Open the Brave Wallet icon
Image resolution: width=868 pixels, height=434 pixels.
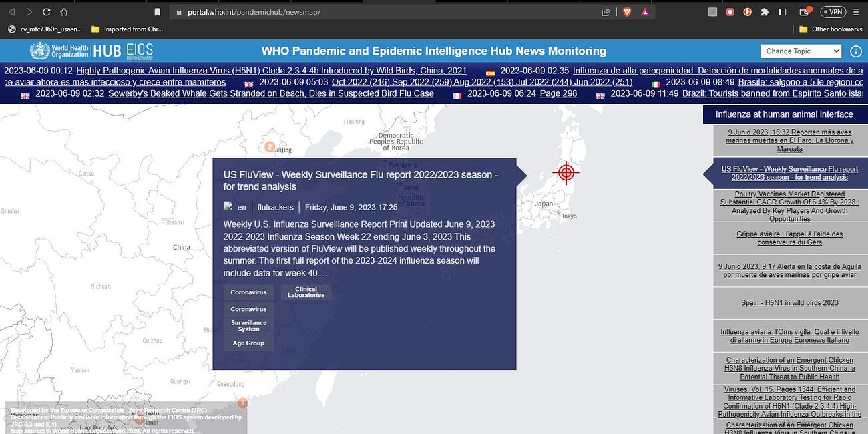(x=805, y=12)
